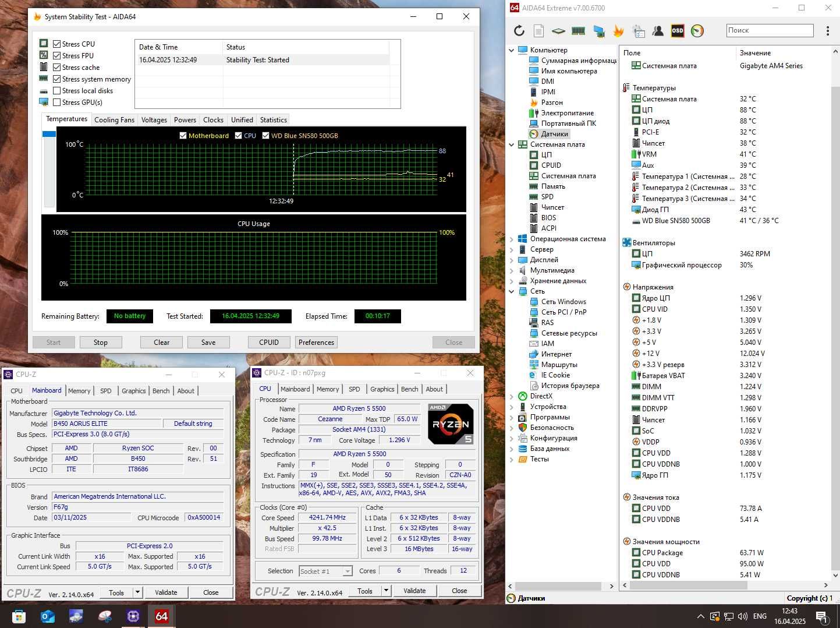Click the Поиск search field
840x628 pixels.
770,30
